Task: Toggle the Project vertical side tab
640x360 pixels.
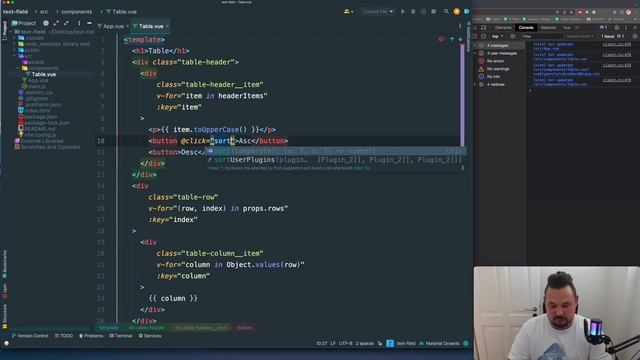Action: click(4, 31)
